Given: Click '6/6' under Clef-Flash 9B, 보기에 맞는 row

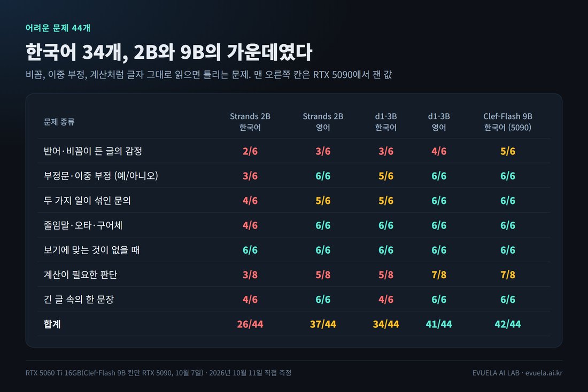Looking at the screenshot, I should (508, 250).
